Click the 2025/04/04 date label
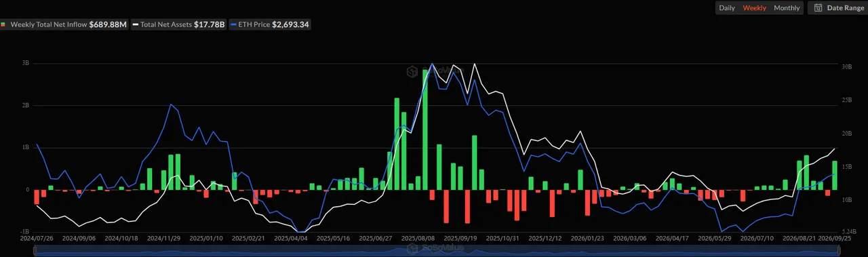The width and height of the screenshot is (868, 257). (291, 239)
